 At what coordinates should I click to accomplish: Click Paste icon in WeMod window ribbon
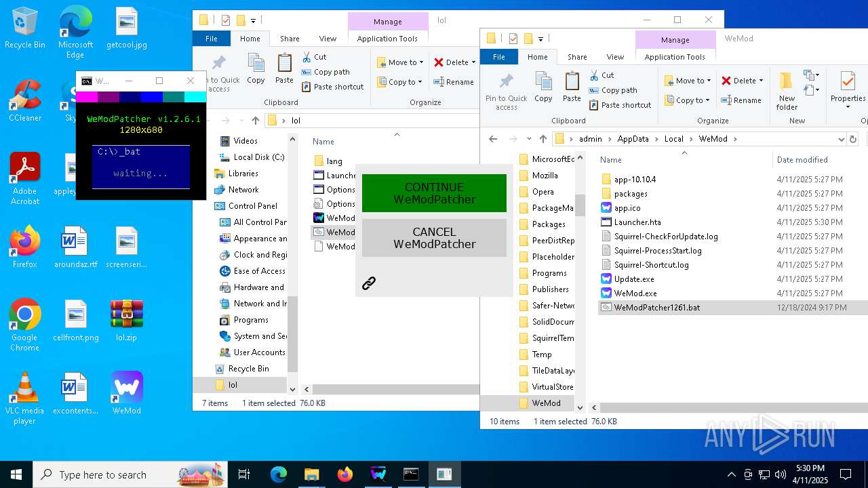[572, 87]
